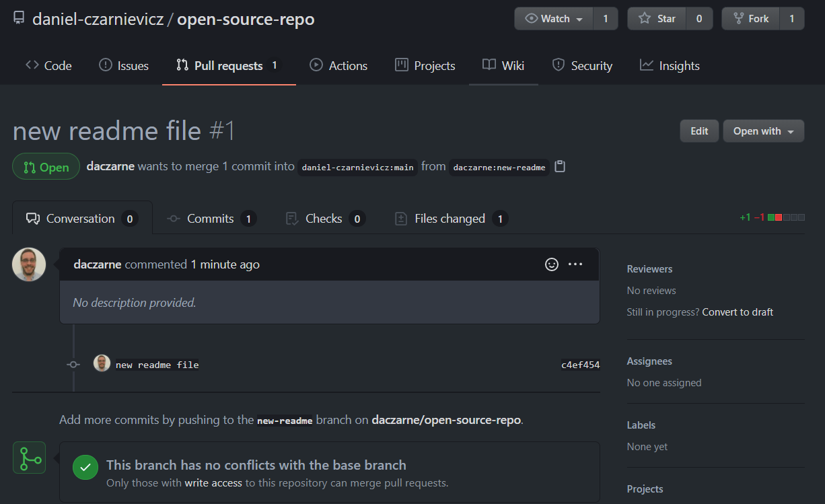The width and height of the screenshot is (825, 504).
Task: Open emoji reaction picker on comment
Action: (x=552, y=264)
